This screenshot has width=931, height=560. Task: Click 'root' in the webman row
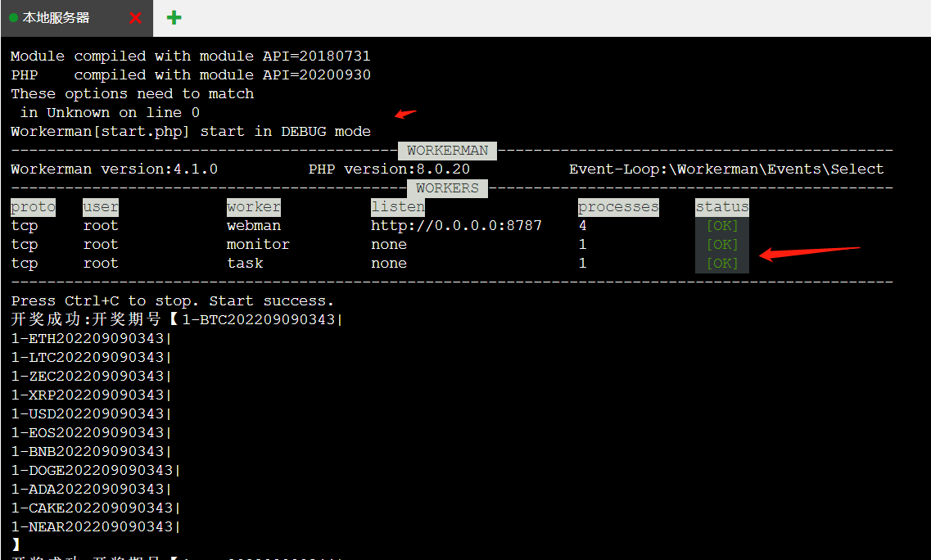pos(101,226)
